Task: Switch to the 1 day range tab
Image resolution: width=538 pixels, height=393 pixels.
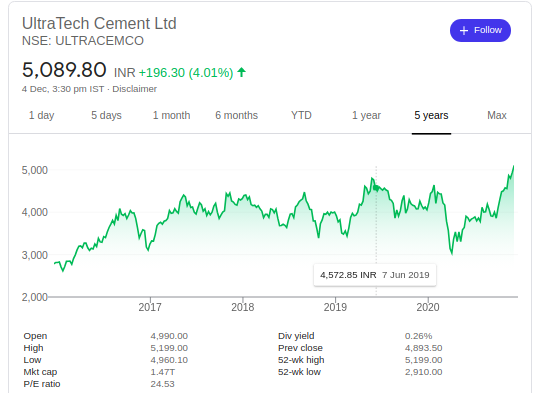Action: 42,115
